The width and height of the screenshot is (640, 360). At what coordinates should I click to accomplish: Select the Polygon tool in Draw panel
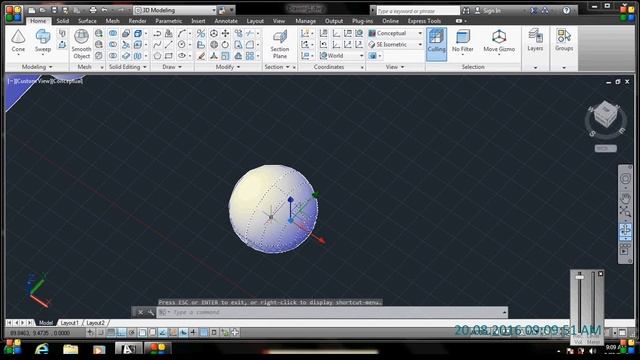(x=157, y=56)
